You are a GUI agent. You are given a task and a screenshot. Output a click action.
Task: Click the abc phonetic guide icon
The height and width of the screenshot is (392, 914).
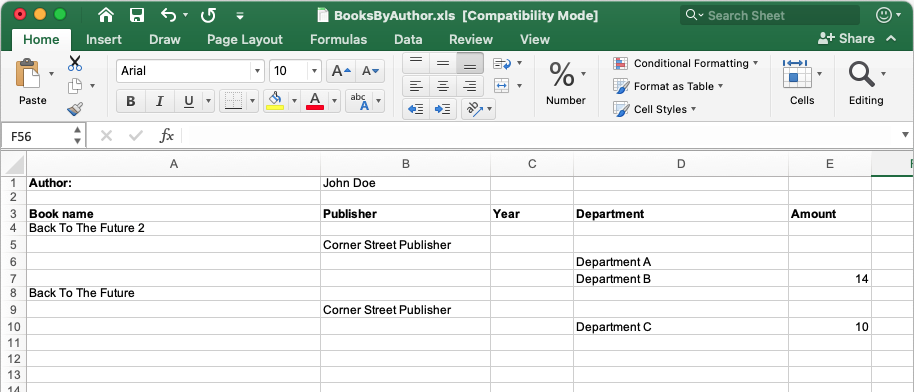click(x=359, y=102)
